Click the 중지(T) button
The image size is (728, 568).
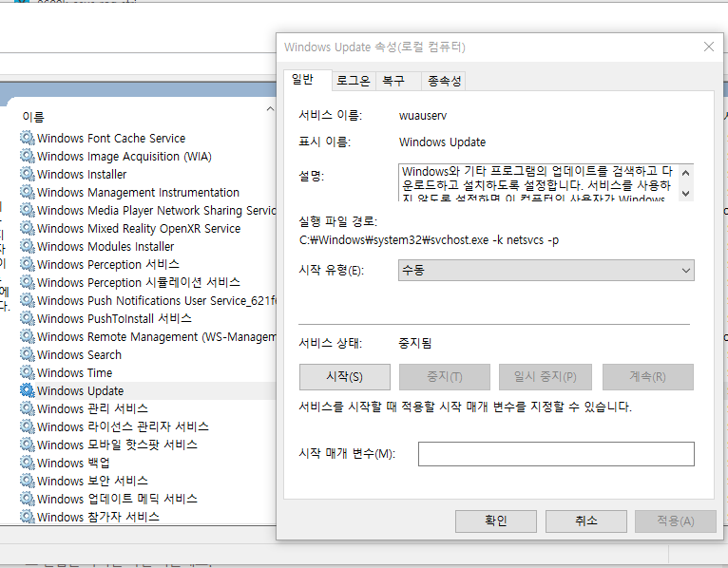[445, 377]
